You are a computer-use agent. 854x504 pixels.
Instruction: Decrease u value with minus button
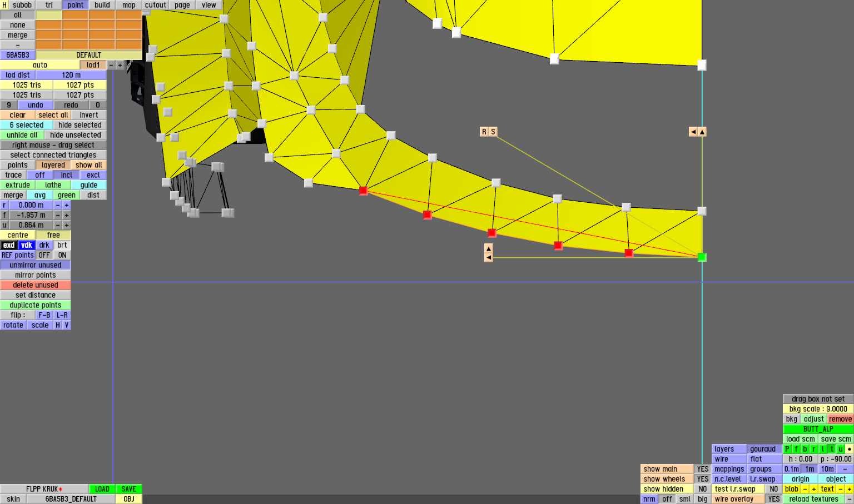pos(58,225)
